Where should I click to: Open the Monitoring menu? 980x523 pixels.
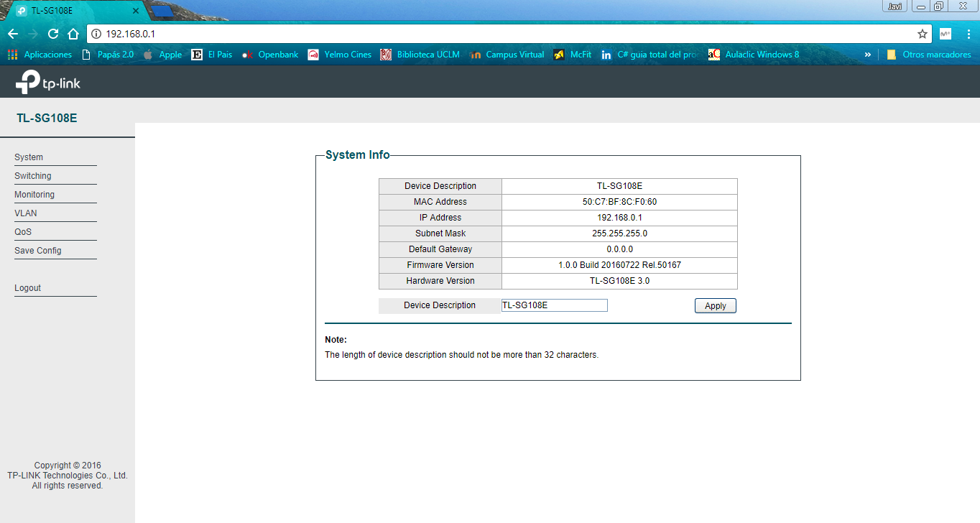pyautogui.click(x=34, y=195)
